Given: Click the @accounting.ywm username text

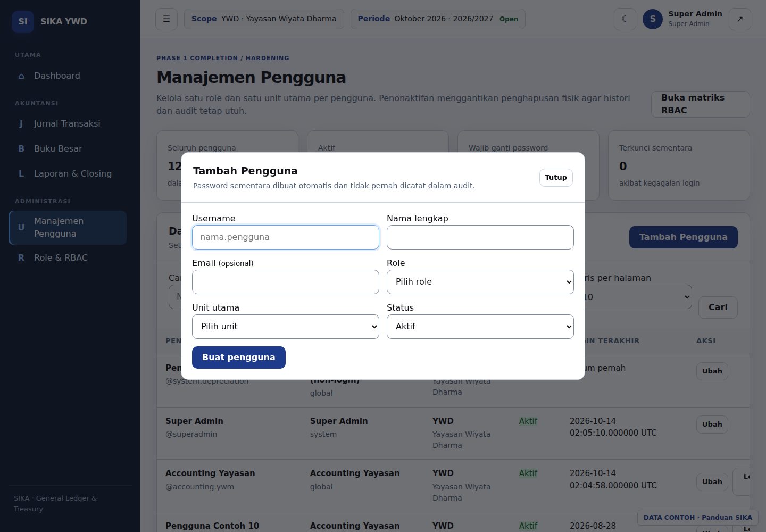Looking at the screenshot, I should pos(199,487).
